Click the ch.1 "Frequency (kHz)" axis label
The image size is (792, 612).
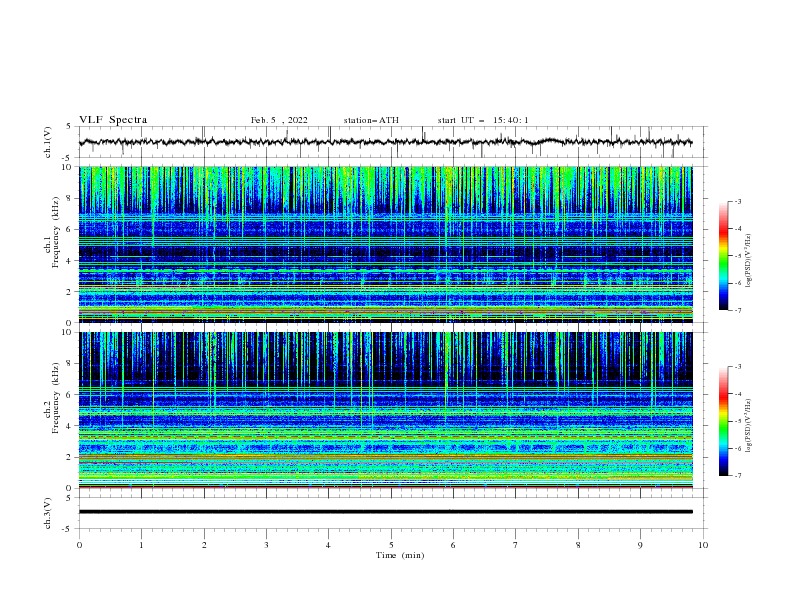click(56, 232)
